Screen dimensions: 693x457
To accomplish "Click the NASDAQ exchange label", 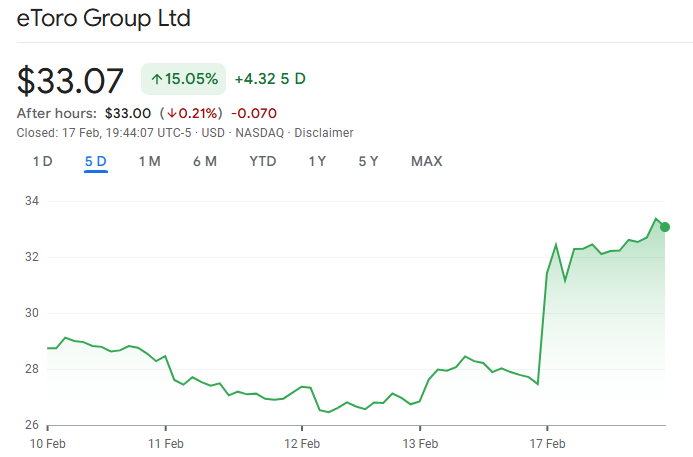I will pyautogui.click(x=260, y=133).
